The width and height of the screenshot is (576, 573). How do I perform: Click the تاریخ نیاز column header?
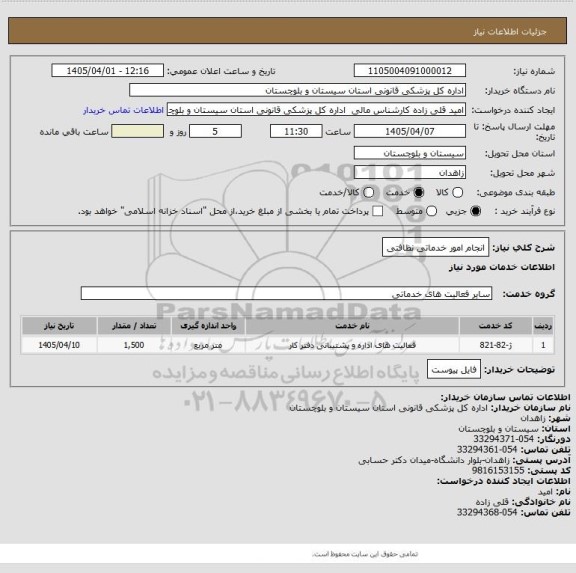point(59,326)
